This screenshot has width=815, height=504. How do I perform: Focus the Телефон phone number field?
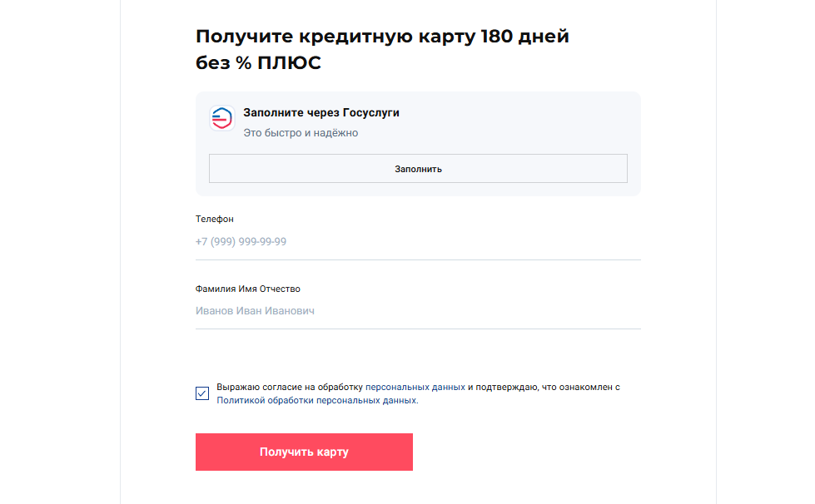(x=418, y=242)
